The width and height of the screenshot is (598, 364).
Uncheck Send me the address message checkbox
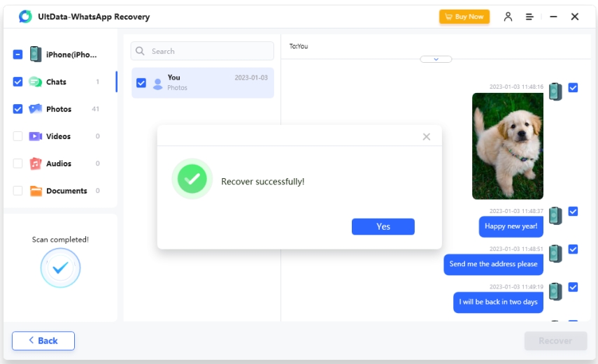[x=573, y=249]
